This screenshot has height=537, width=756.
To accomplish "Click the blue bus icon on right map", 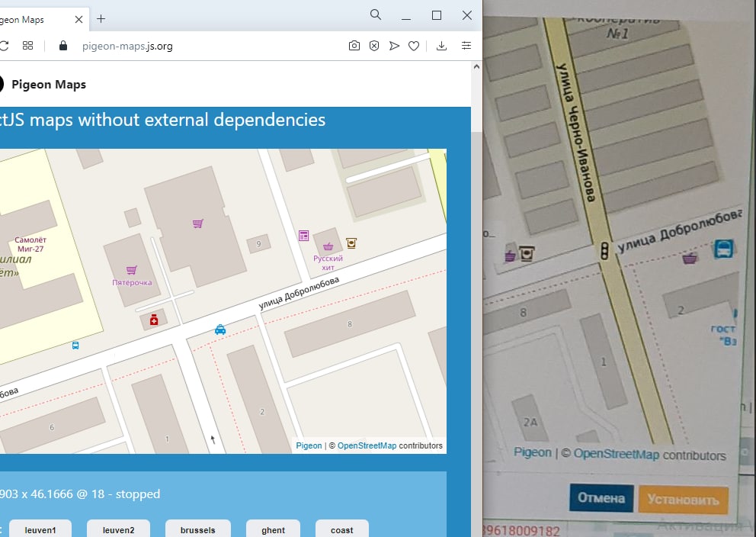I will tap(724, 249).
